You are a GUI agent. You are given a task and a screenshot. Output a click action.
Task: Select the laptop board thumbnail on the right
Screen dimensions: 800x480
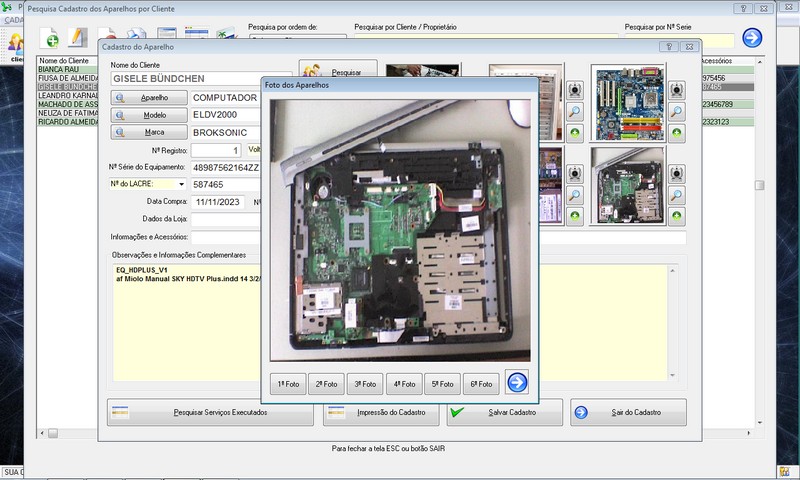coord(629,186)
